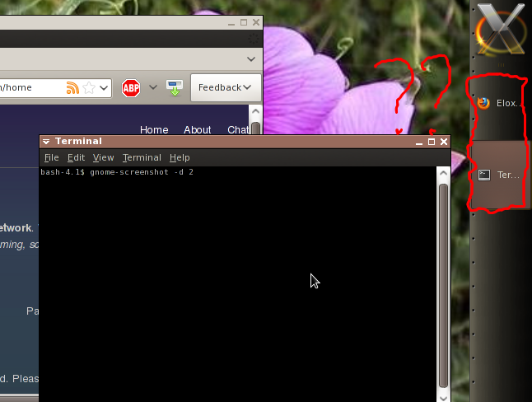This screenshot has width=532, height=402.
Task: Open the Terminal Help menu
Action: tap(180, 157)
